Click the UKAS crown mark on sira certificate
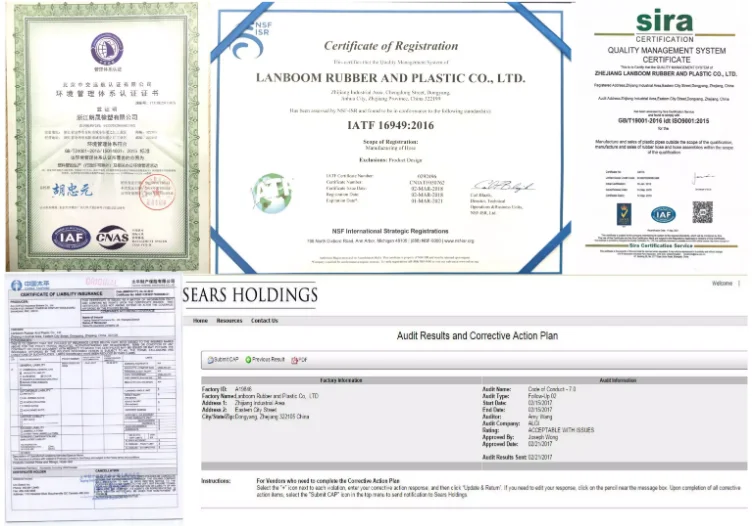This screenshot has height=526, width=753. pyautogui.click(x=623, y=214)
